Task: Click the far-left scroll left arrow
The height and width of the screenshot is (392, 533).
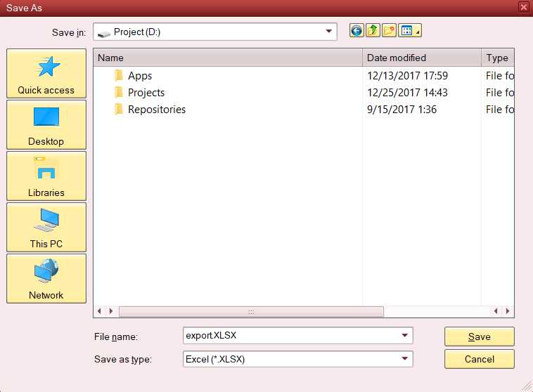Action: (x=99, y=311)
